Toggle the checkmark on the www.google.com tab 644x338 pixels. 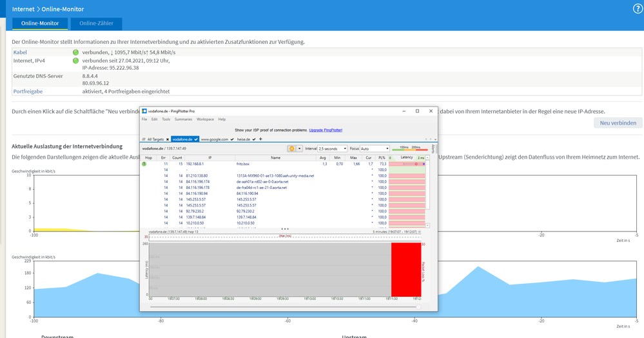pos(231,139)
